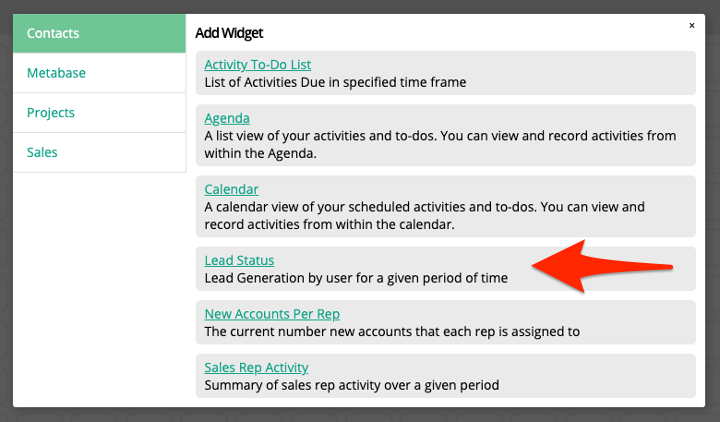The image size is (720, 422).
Task: Click the 'List of Activities Due' description
Action: pyautogui.click(x=335, y=82)
